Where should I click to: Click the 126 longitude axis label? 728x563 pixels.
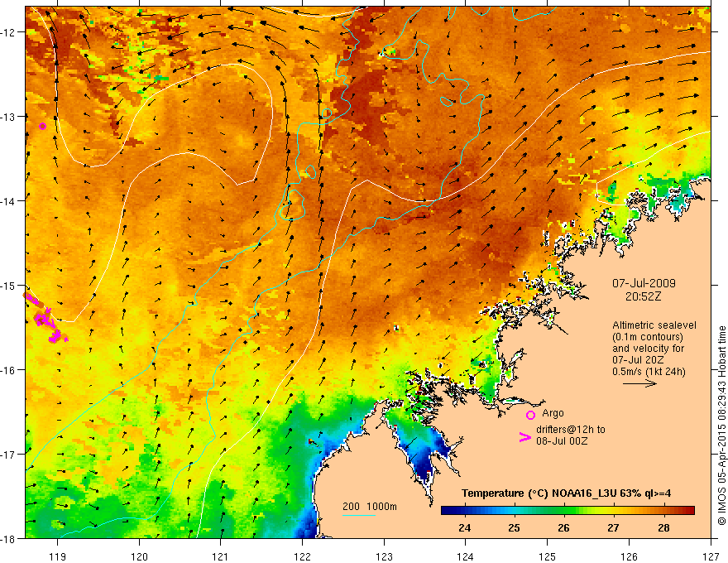click(629, 556)
